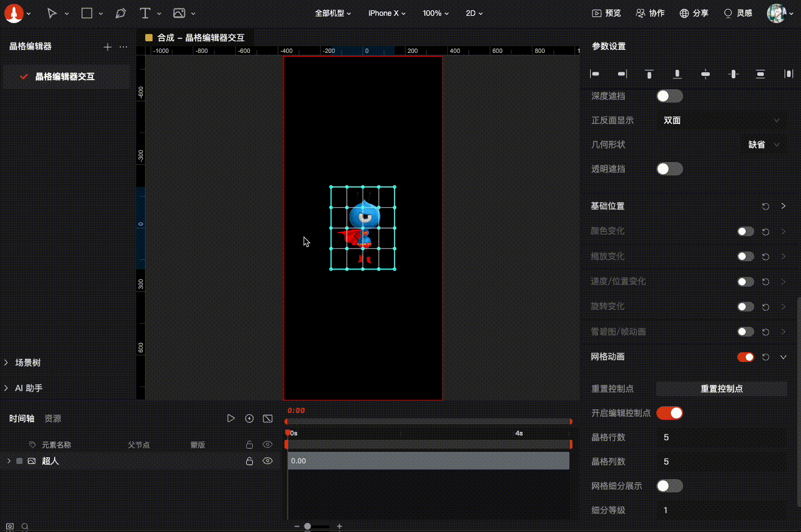This screenshot has height=532, width=801.
Task: Add new item in 晶格编辑器 panel
Action: (108, 47)
